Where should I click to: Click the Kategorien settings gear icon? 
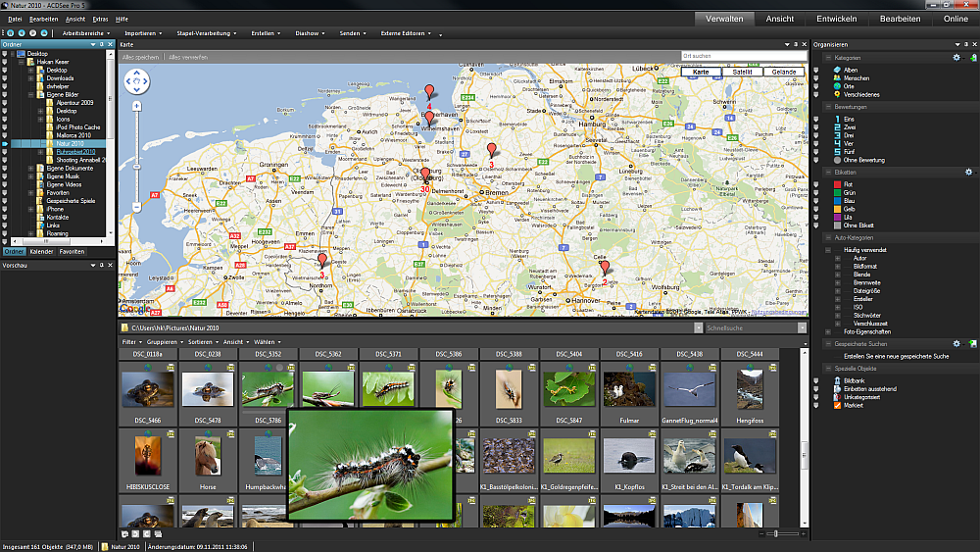pos(956,58)
